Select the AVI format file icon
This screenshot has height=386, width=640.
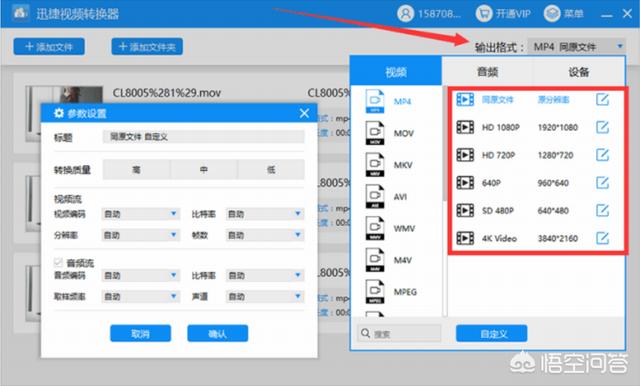(x=375, y=197)
